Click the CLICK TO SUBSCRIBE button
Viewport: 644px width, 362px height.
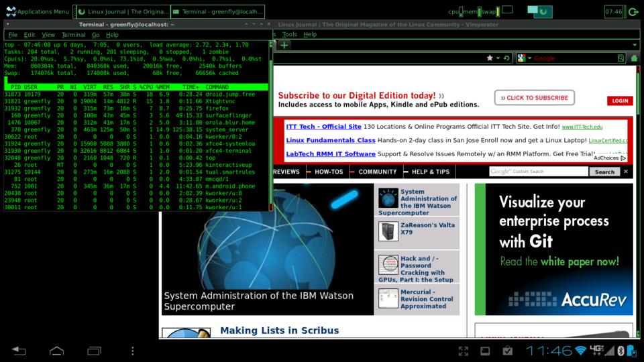(535, 98)
